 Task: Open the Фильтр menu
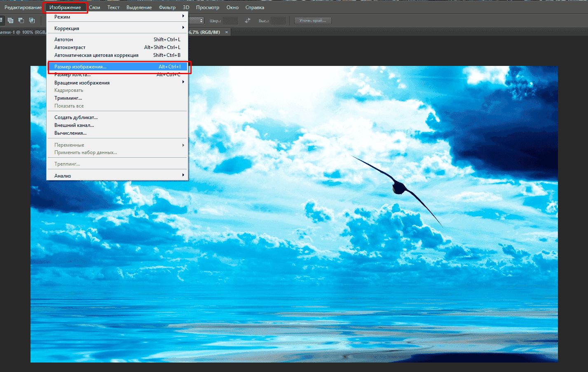(167, 7)
